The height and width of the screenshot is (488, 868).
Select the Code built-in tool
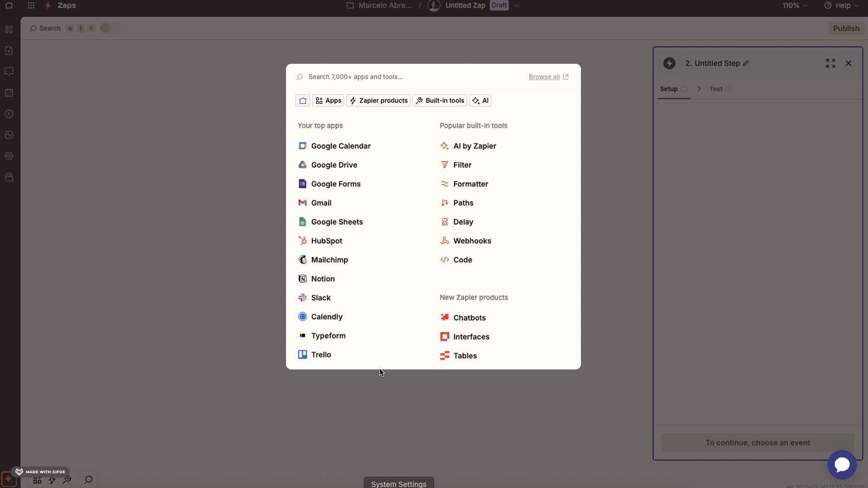[x=462, y=260]
